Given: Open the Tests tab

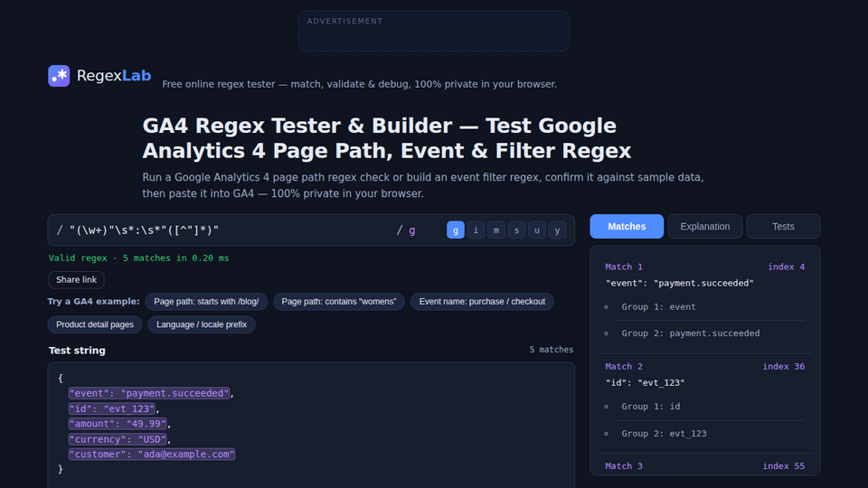Looking at the screenshot, I should tap(783, 226).
